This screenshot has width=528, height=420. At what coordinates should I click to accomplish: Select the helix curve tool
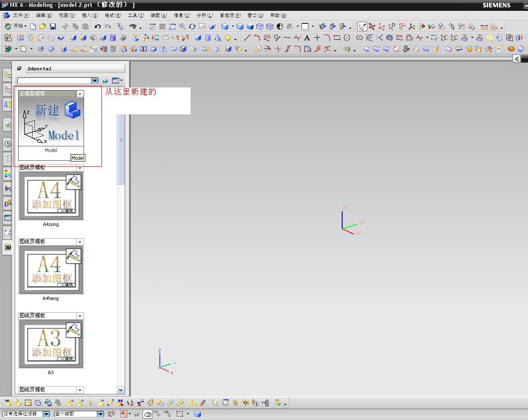[x=389, y=38]
